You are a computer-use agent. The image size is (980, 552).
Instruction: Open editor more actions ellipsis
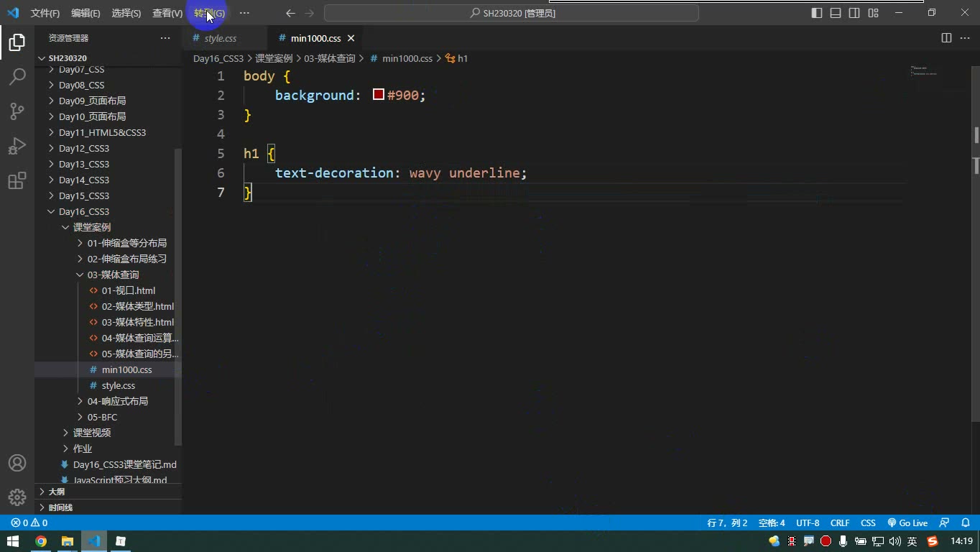[x=964, y=38]
